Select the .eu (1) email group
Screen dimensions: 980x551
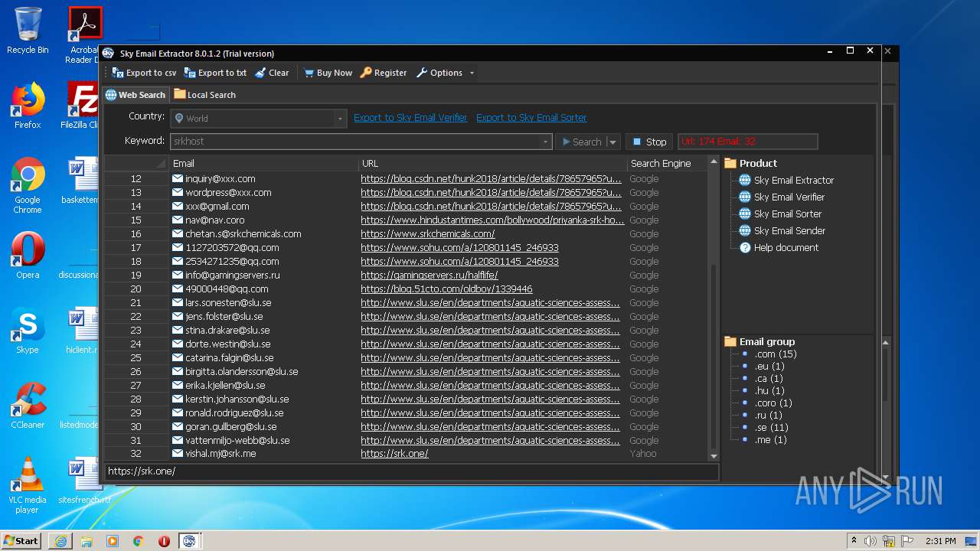tap(769, 367)
